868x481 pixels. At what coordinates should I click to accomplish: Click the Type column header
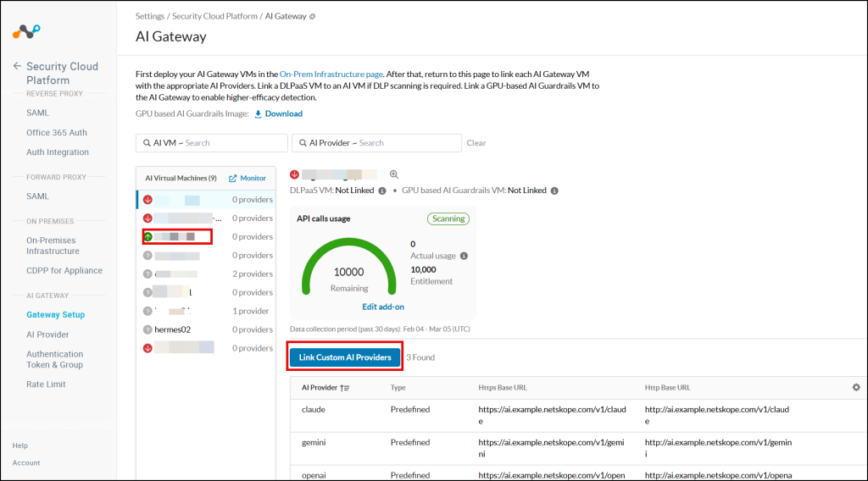click(x=398, y=388)
